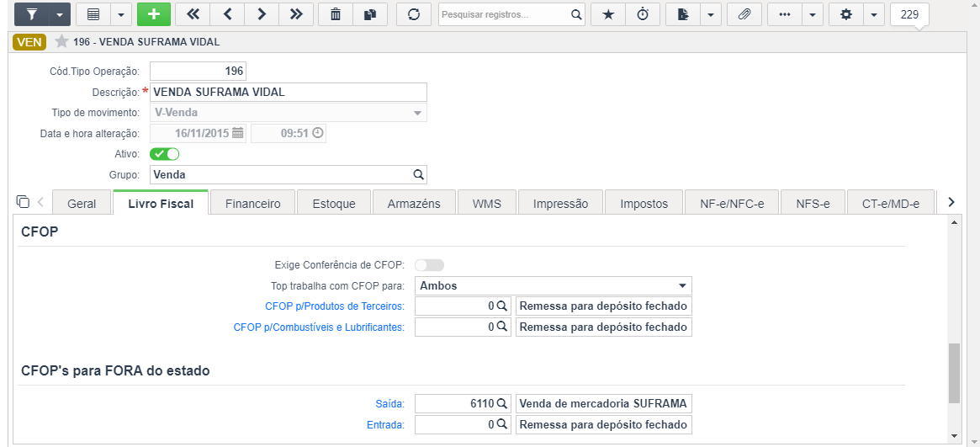Open favorites star in the toolbar

click(608, 14)
